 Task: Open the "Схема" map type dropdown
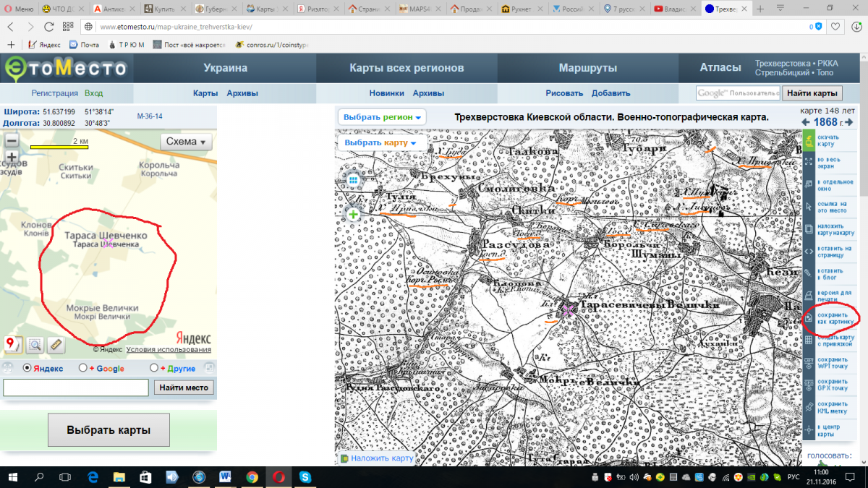186,142
